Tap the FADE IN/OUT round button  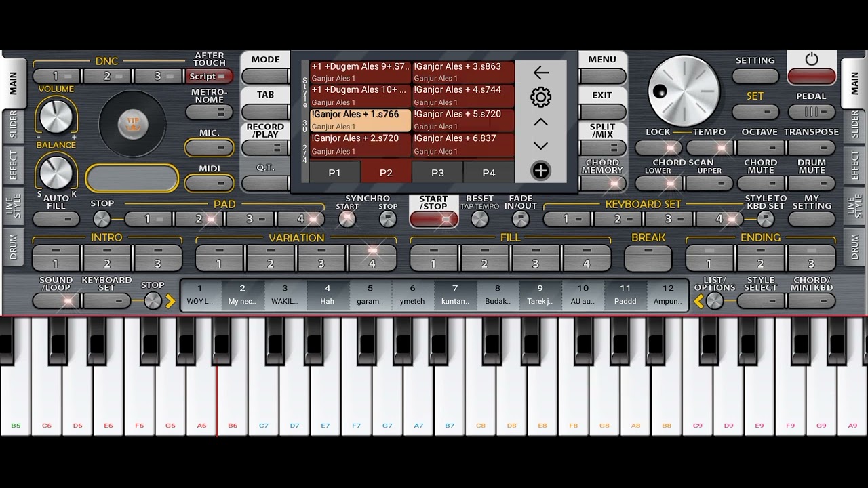click(x=520, y=219)
